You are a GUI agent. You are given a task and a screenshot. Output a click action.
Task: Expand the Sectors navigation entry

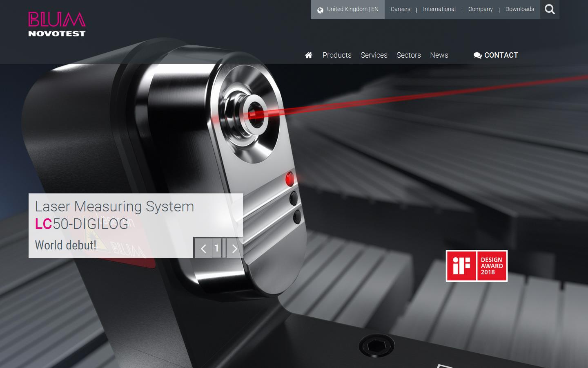(x=408, y=55)
